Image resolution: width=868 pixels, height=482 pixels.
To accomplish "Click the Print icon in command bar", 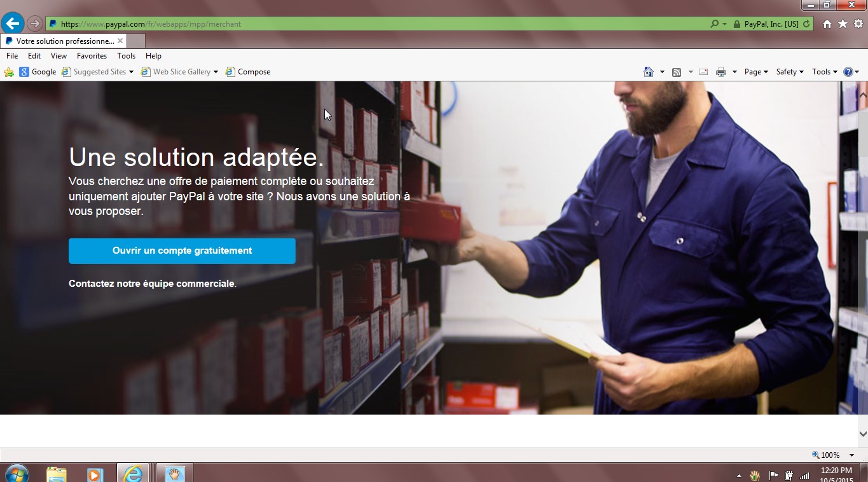I will click(720, 72).
